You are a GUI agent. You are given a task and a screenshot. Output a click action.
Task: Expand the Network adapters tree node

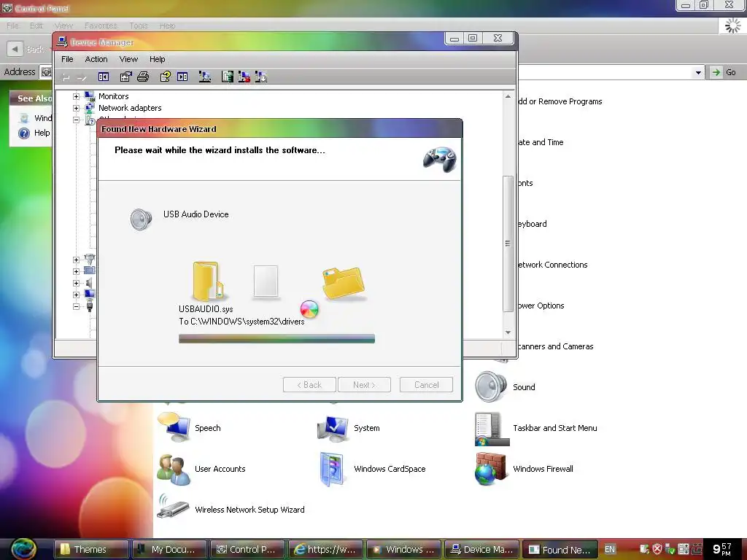point(76,108)
